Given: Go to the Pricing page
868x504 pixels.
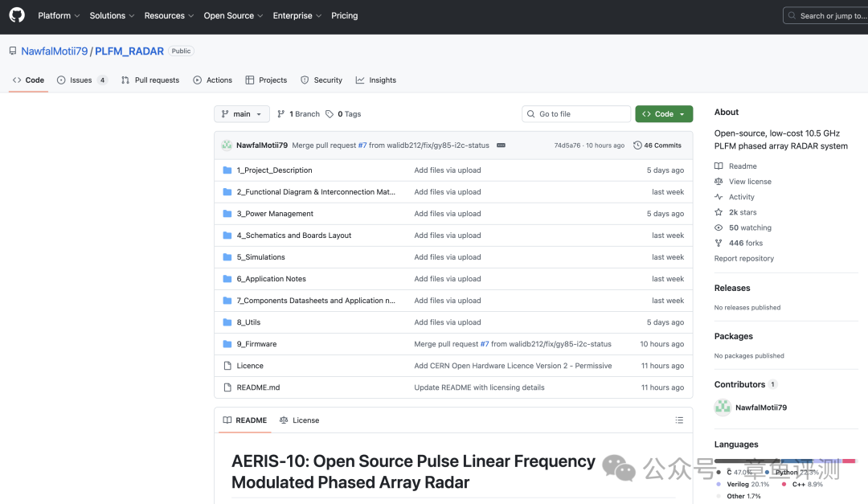Looking at the screenshot, I should coord(344,15).
